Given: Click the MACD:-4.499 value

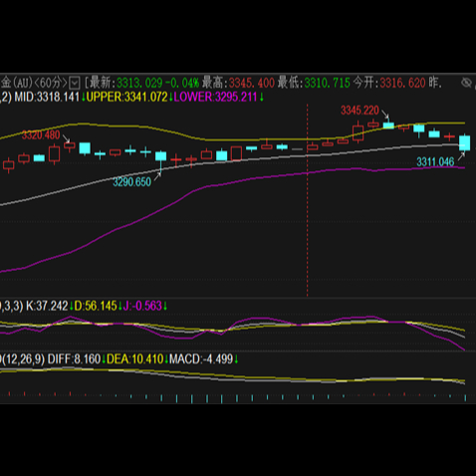Looking at the screenshot, I should (201, 359).
